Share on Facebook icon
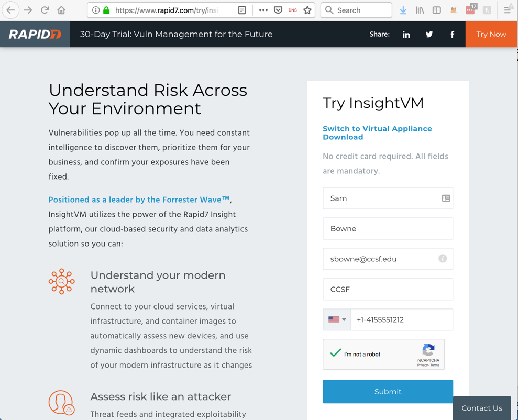Screen dimensions: 518x420 (x=452, y=35)
